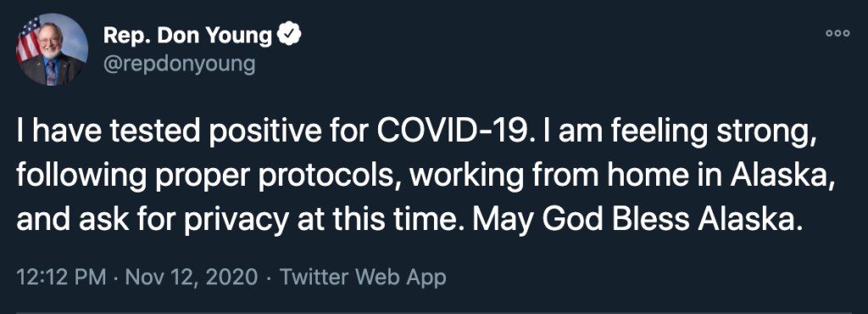This screenshot has width=868, height=314.
Task: Visit the @repdonyoung handle link
Action: (179, 64)
